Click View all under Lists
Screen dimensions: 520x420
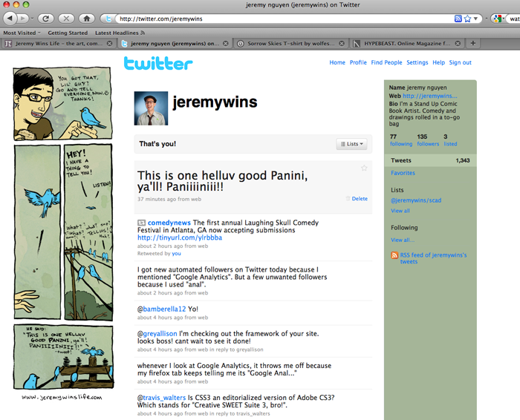click(400, 211)
